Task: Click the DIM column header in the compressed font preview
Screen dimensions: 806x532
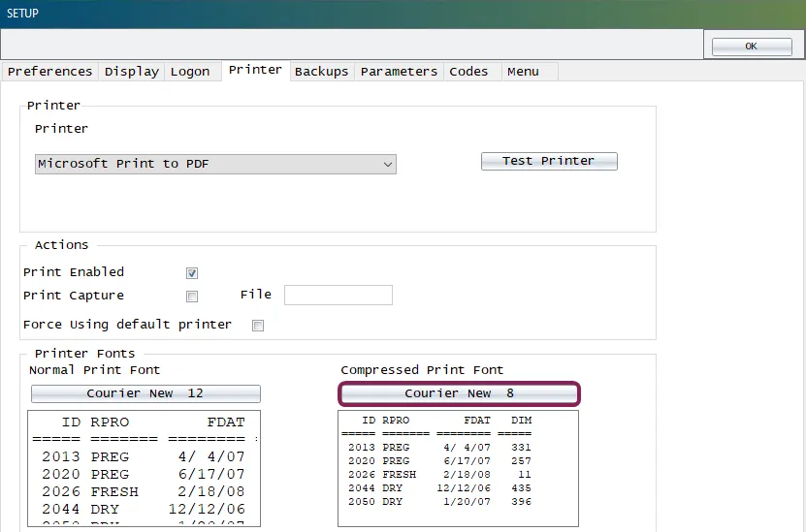Action: (521, 420)
